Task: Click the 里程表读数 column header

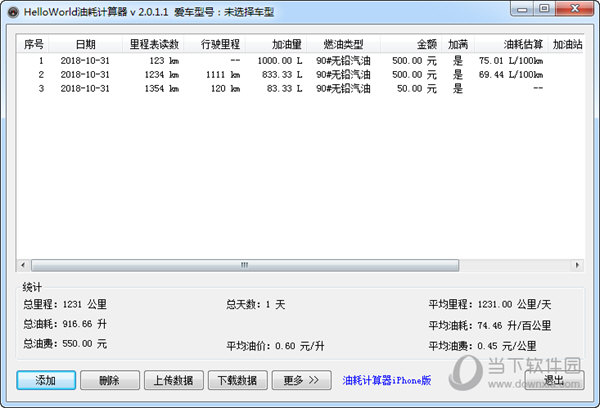Action: pyautogui.click(x=154, y=44)
